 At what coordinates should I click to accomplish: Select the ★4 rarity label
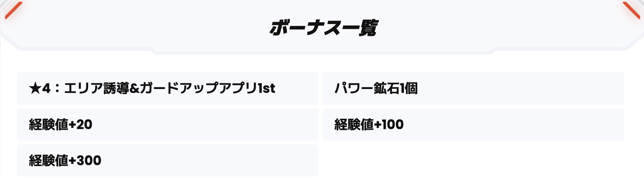40,88
